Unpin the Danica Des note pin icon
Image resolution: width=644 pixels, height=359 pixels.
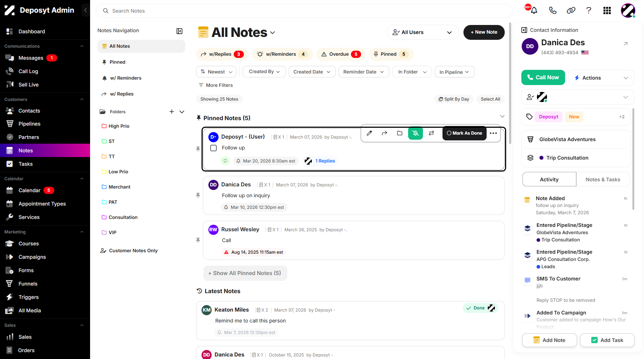(x=198, y=195)
